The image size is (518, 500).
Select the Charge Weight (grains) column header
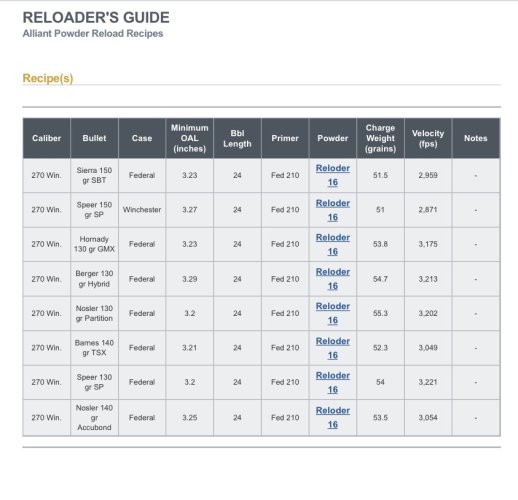[380, 138]
